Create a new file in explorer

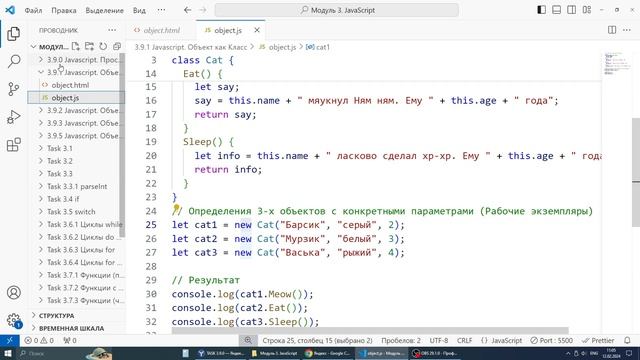76,47
